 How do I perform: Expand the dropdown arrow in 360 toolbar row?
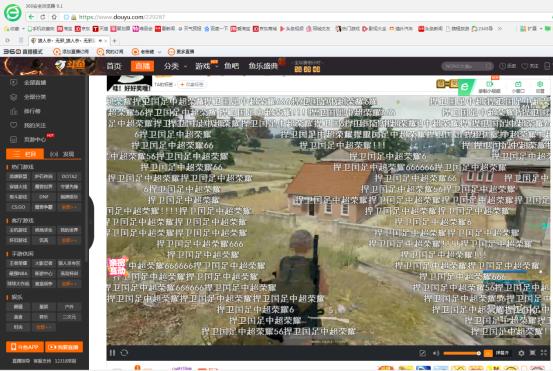tap(159, 52)
